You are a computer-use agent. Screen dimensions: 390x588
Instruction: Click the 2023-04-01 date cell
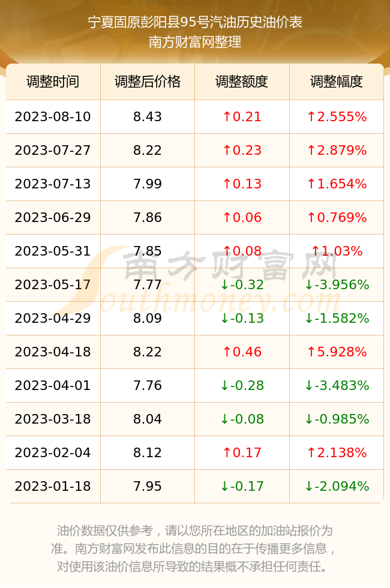[53, 385]
